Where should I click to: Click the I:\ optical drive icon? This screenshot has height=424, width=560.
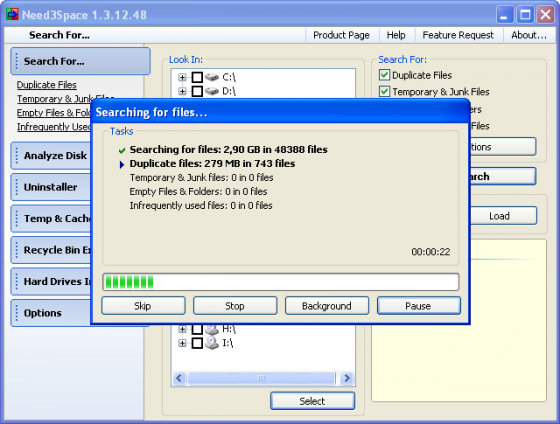pyautogui.click(x=212, y=343)
